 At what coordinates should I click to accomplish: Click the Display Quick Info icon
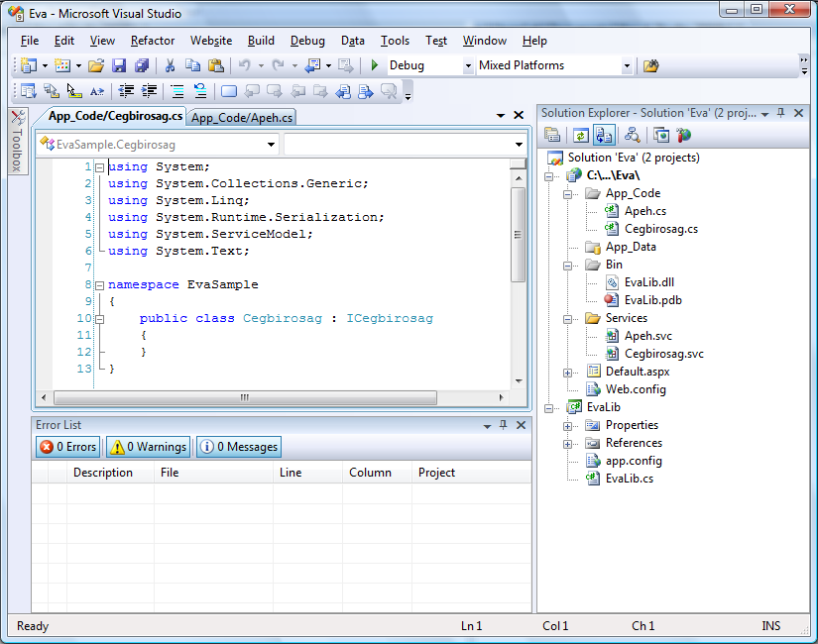point(74,91)
